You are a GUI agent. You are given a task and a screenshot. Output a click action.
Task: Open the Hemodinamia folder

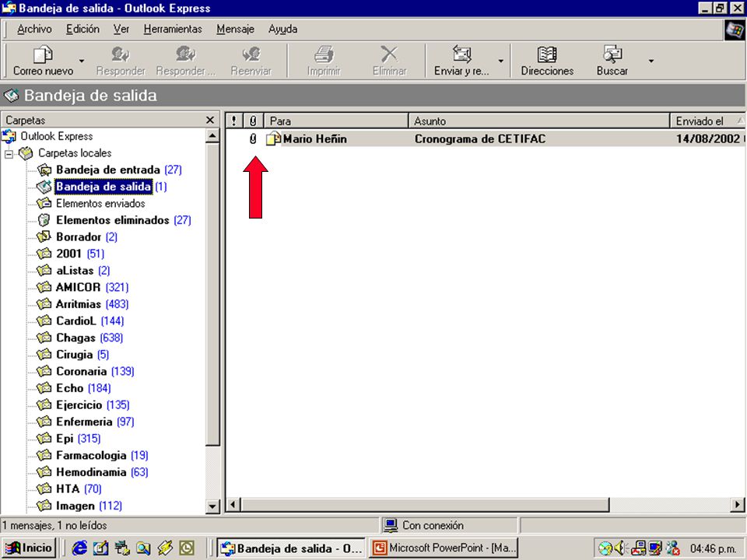91,472
